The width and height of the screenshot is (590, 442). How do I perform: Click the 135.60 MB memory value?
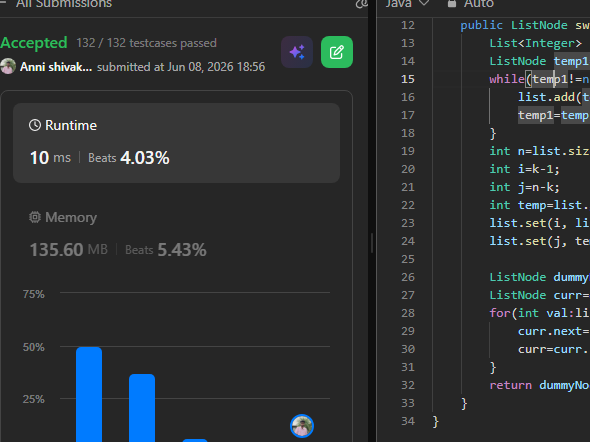pos(68,249)
